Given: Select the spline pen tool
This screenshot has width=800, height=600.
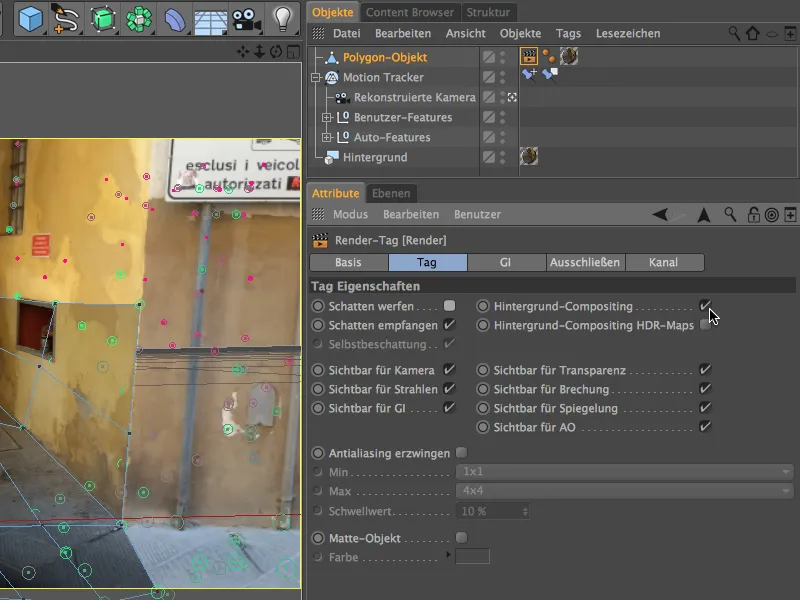Looking at the screenshot, I should 66,19.
